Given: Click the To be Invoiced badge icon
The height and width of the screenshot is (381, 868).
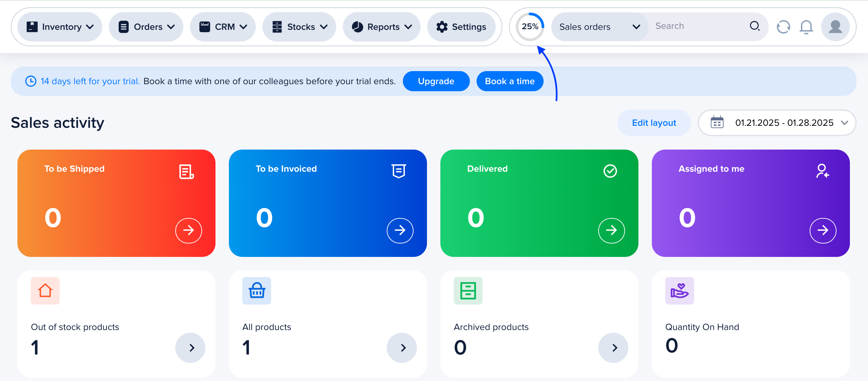Looking at the screenshot, I should [x=398, y=171].
